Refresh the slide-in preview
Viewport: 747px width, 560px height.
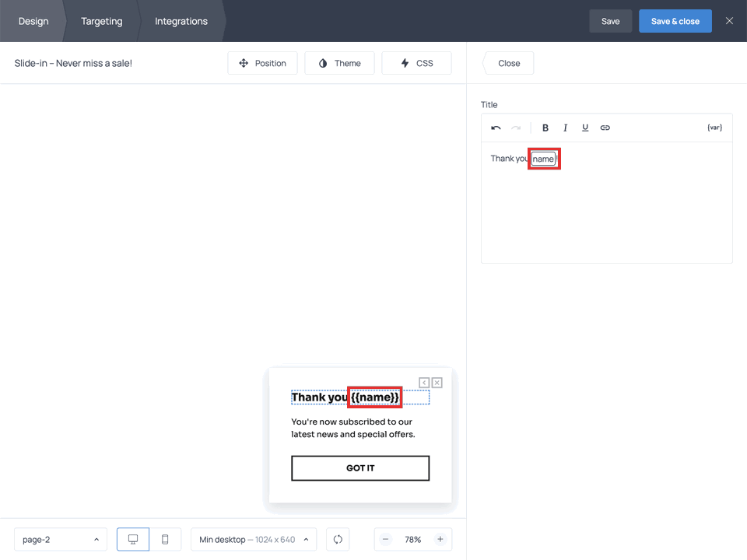[338, 539]
